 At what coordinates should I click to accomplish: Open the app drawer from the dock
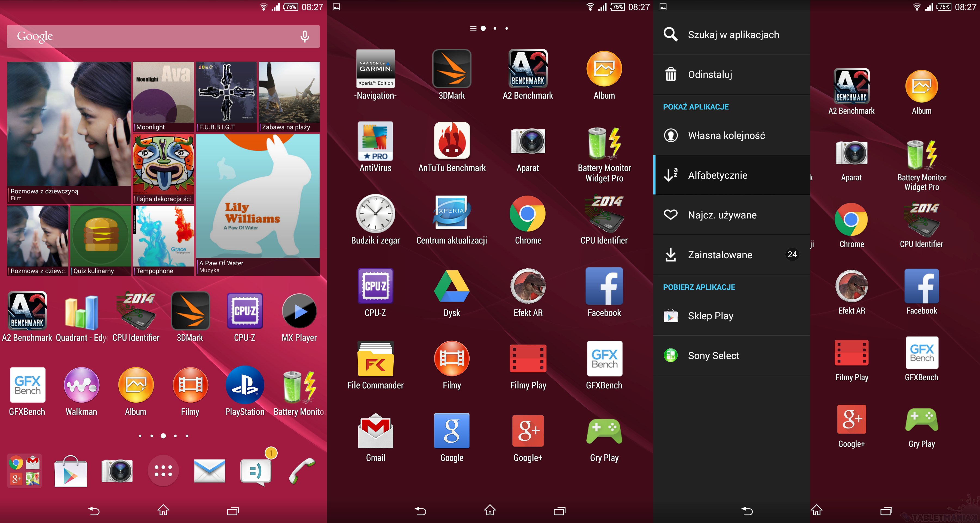163,470
